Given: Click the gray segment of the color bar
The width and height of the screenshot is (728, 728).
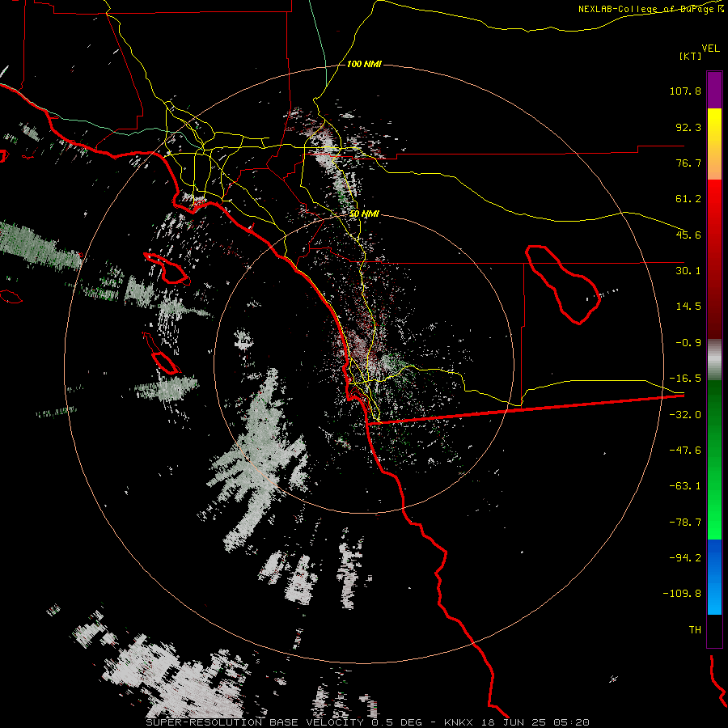Looking at the screenshot, I should 714,360.
